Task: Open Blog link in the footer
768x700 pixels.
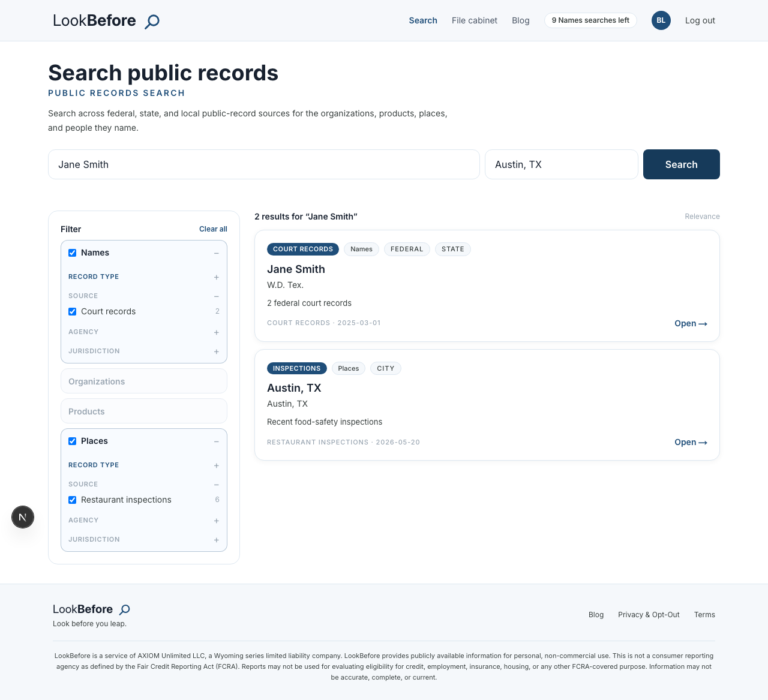Action: pos(596,615)
